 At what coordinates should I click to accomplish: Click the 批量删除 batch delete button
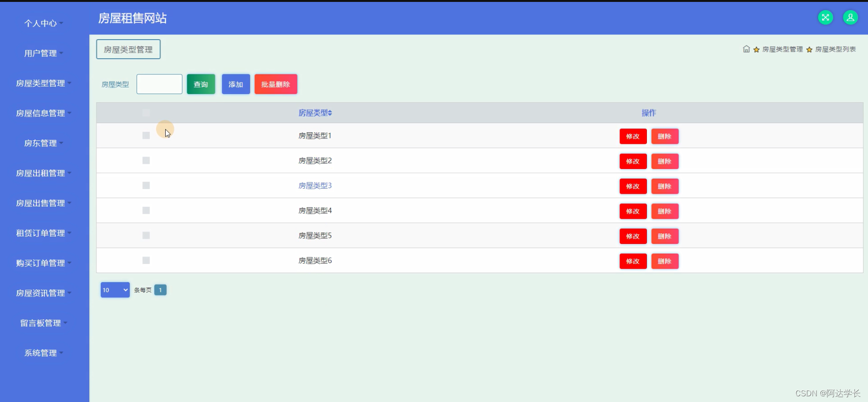click(276, 84)
